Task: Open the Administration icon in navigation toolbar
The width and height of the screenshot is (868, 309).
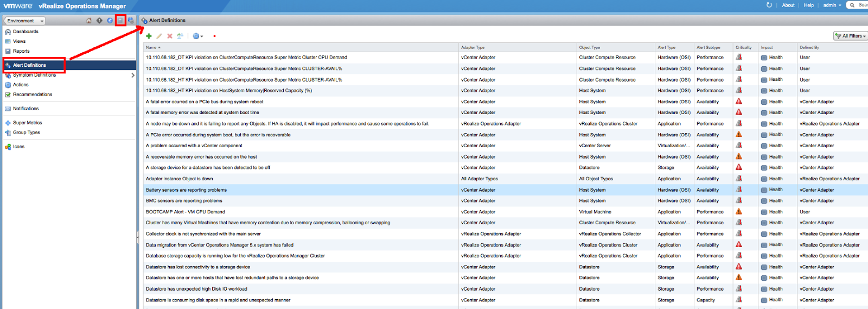Action: [131, 21]
